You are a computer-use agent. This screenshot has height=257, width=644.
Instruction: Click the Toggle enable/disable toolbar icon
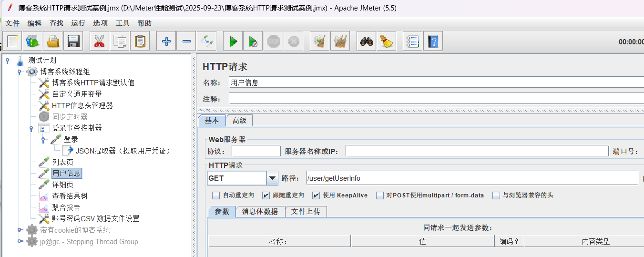tap(206, 41)
